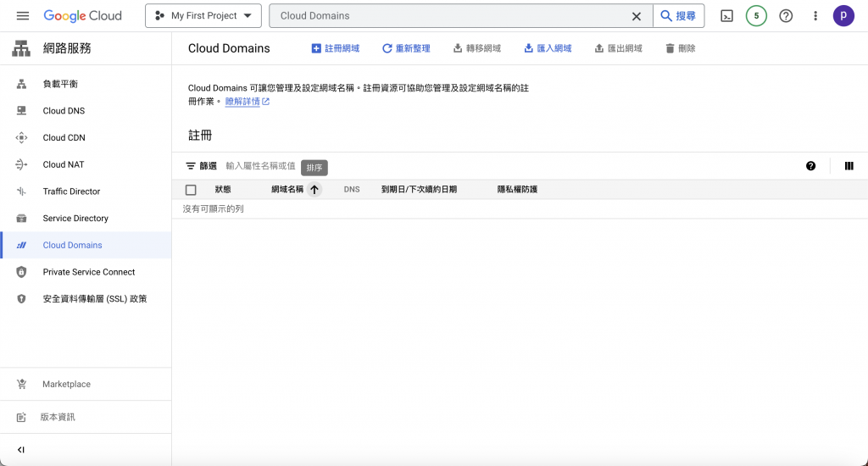The height and width of the screenshot is (466, 868).
Task: Click the 到期日/下次續約日期 column header
Action: pyautogui.click(x=419, y=189)
